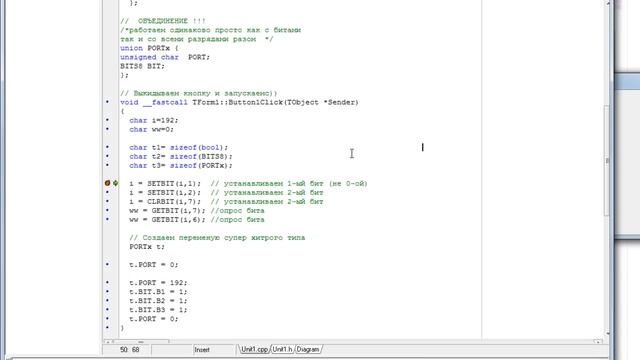Screen dimensions: 640x360
Task: Click the TForm1::Button1Click function declaration line
Action: point(239,102)
